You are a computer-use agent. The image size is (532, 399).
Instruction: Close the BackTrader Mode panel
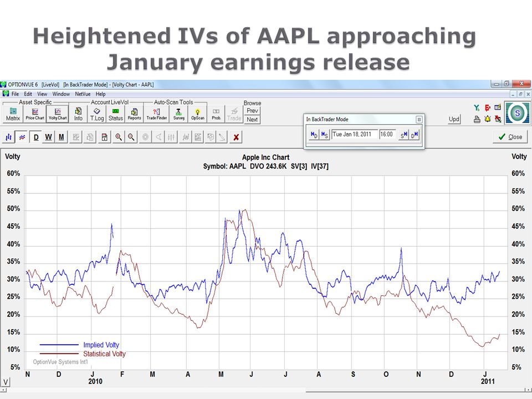tap(419, 120)
